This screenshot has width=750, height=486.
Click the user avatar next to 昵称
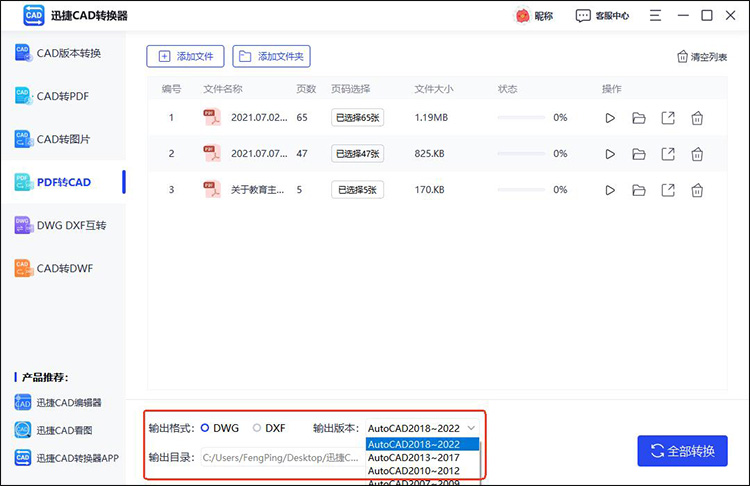[522, 16]
